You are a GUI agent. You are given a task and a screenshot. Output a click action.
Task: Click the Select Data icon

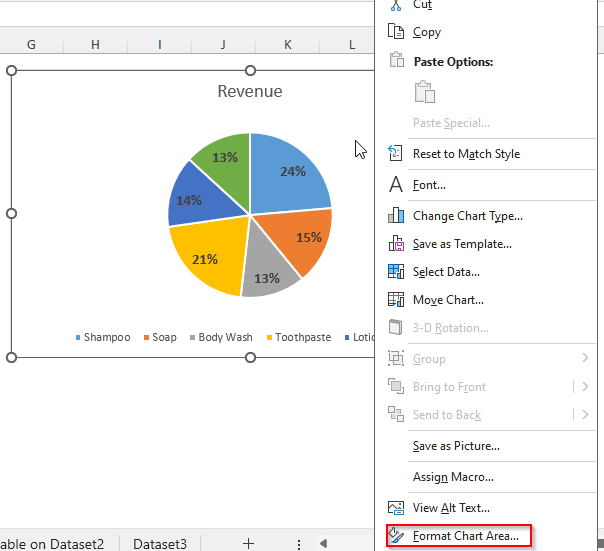click(396, 271)
